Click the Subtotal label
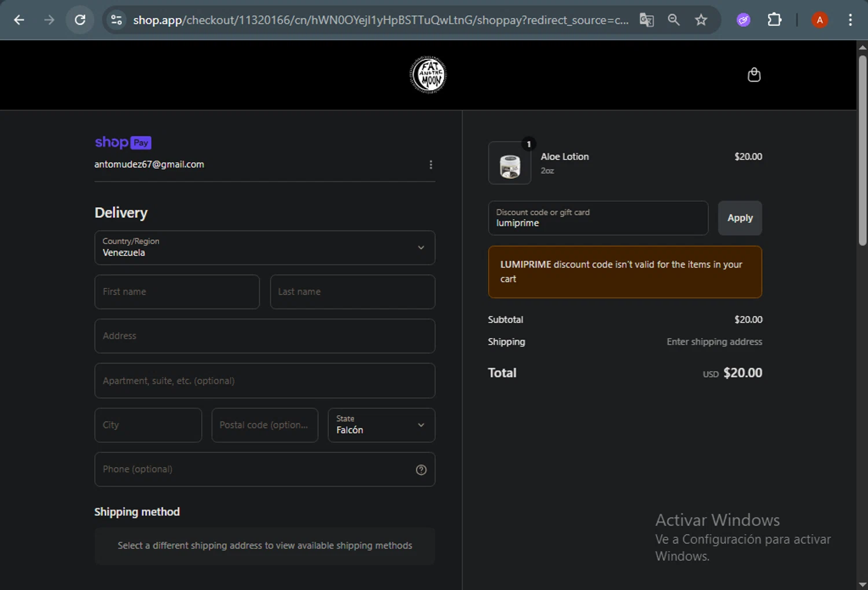Viewport: 868px width, 590px height. [505, 320]
